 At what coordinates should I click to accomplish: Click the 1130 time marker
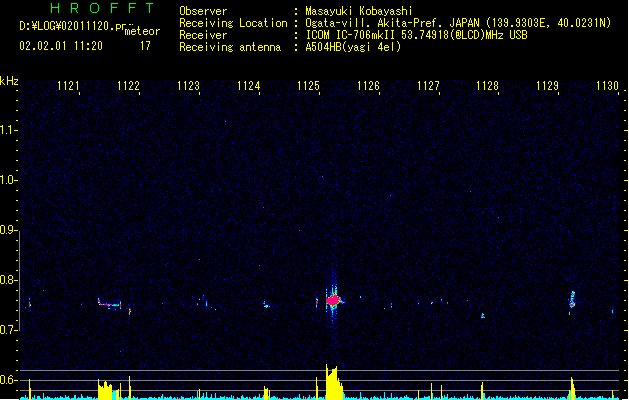click(607, 86)
